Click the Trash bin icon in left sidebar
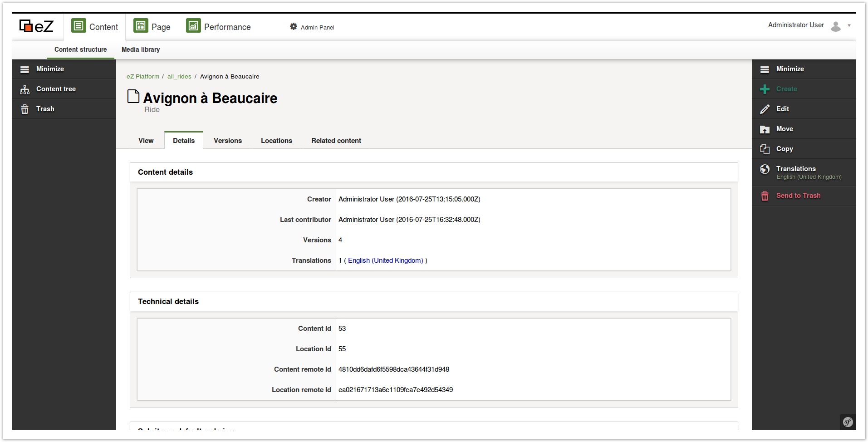The height and width of the screenshot is (442, 868). tap(25, 109)
